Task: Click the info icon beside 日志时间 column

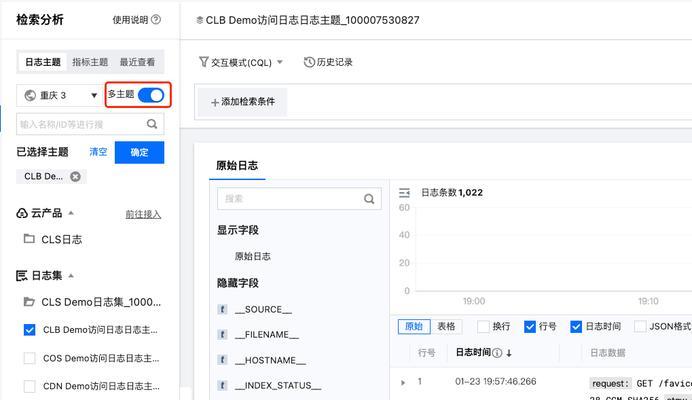Action: pyautogui.click(x=497, y=353)
